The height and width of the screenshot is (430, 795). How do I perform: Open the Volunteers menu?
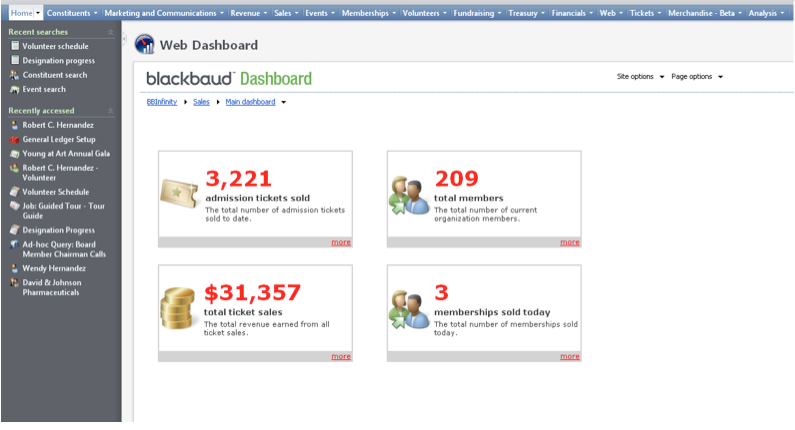pos(424,13)
